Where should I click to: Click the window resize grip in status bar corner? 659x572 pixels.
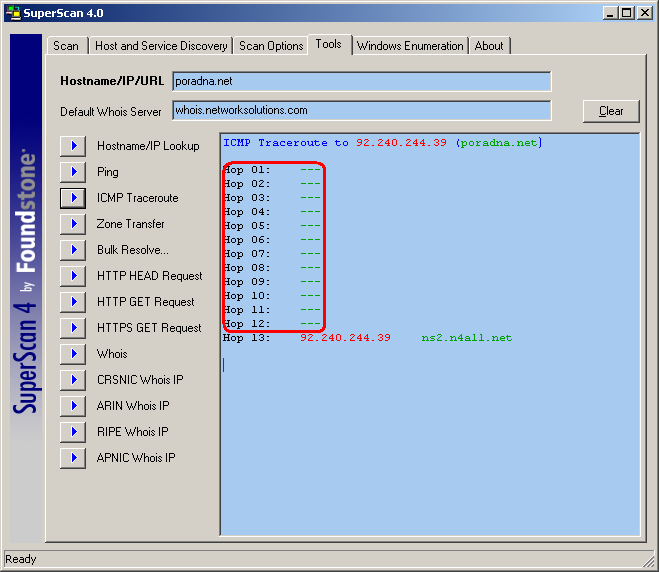pos(648,560)
